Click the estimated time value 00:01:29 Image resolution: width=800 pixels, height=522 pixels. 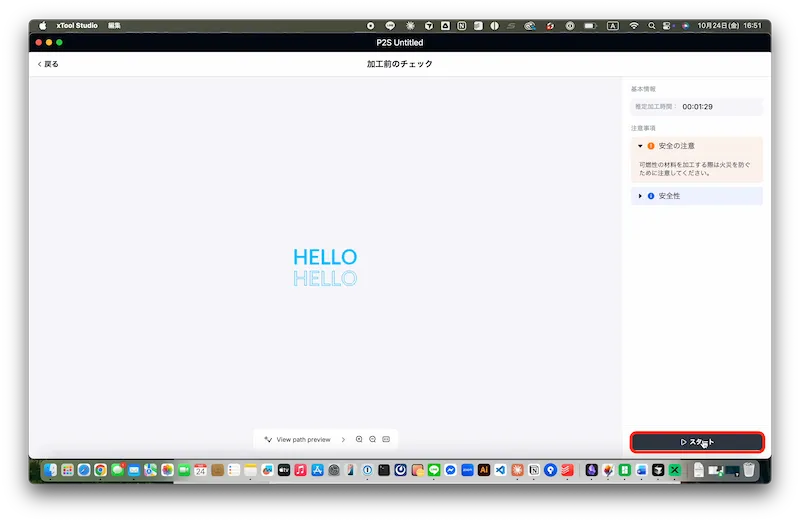tap(697, 106)
